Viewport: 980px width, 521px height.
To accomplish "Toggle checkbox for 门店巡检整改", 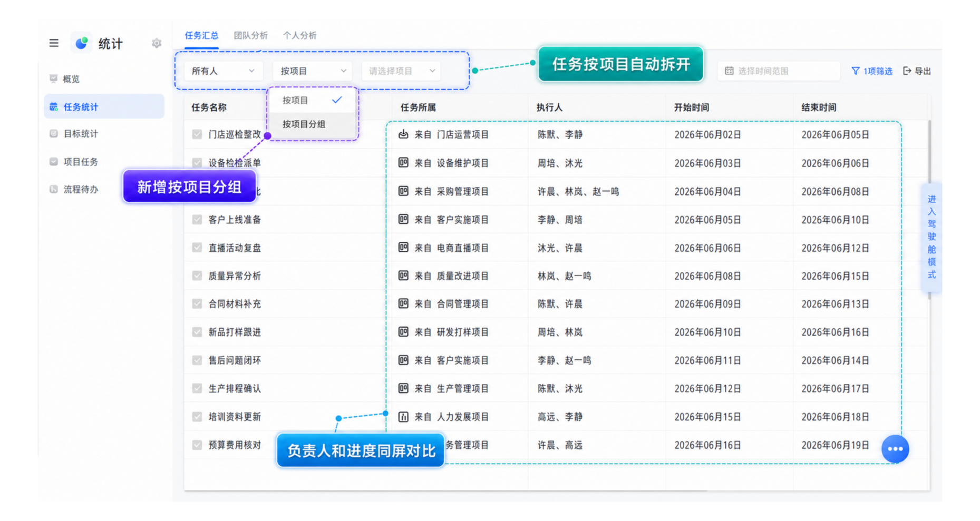I will [x=197, y=134].
